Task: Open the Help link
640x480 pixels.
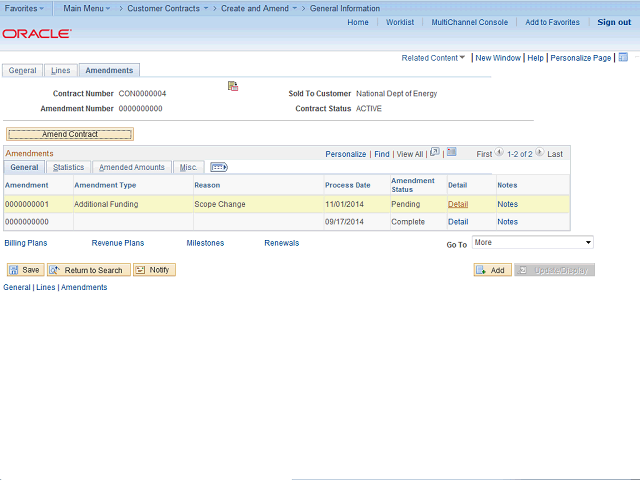Action: coord(535,58)
